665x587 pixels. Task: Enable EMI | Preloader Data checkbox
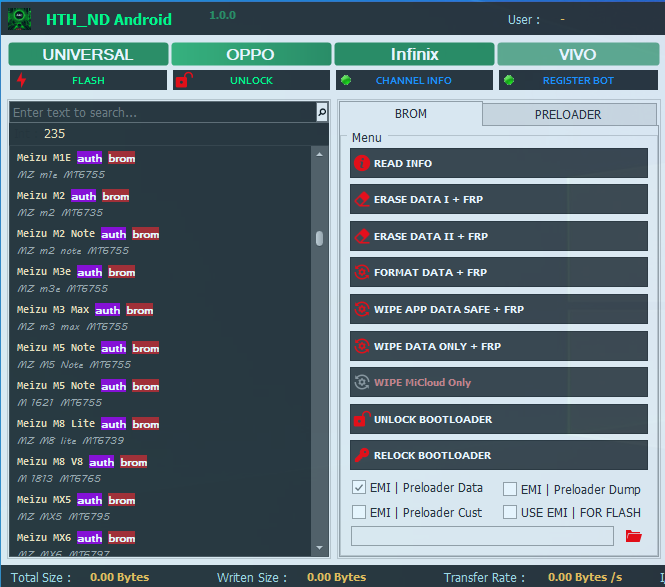pos(359,487)
